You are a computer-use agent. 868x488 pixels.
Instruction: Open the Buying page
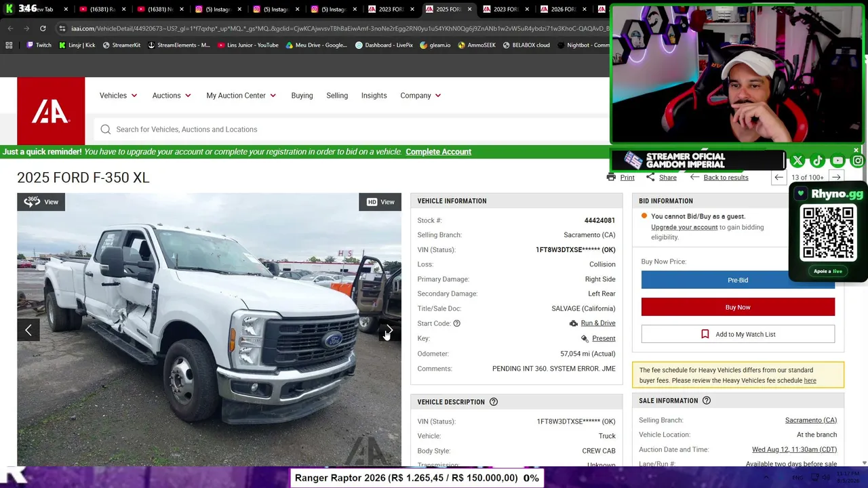click(302, 96)
